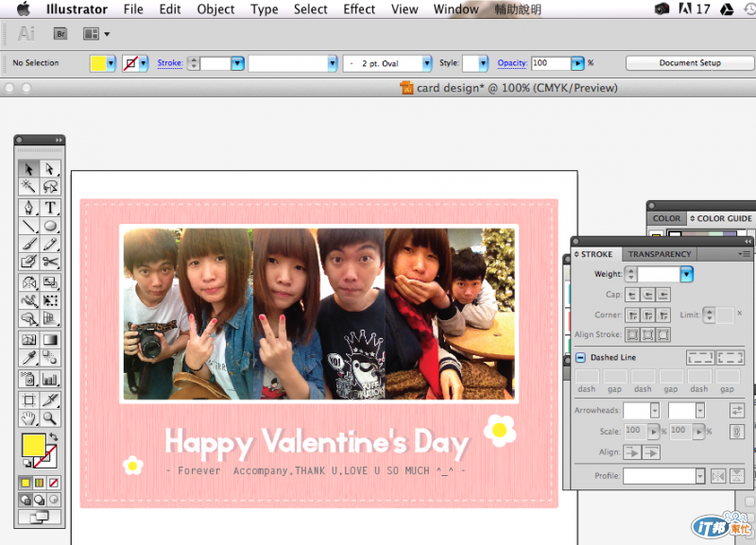Activate the Direct Selection tool

click(x=50, y=169)
